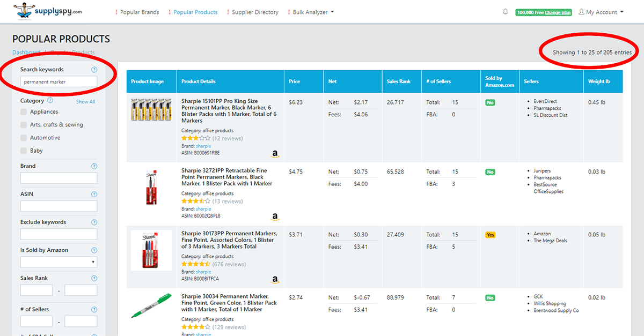This screenshot has width=644, height=336.
Task: Click the Change plan link
Action: click(x=558, y=12)
